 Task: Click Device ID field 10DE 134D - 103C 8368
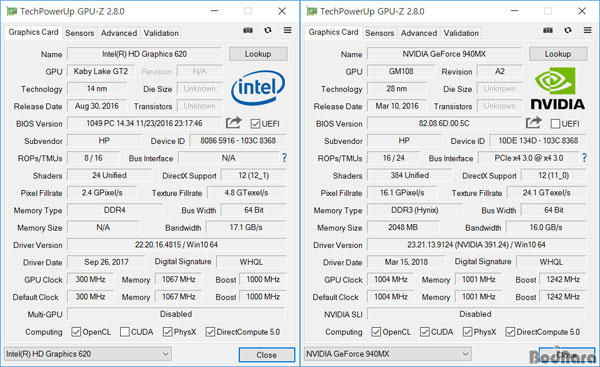(x=538, y=140)
